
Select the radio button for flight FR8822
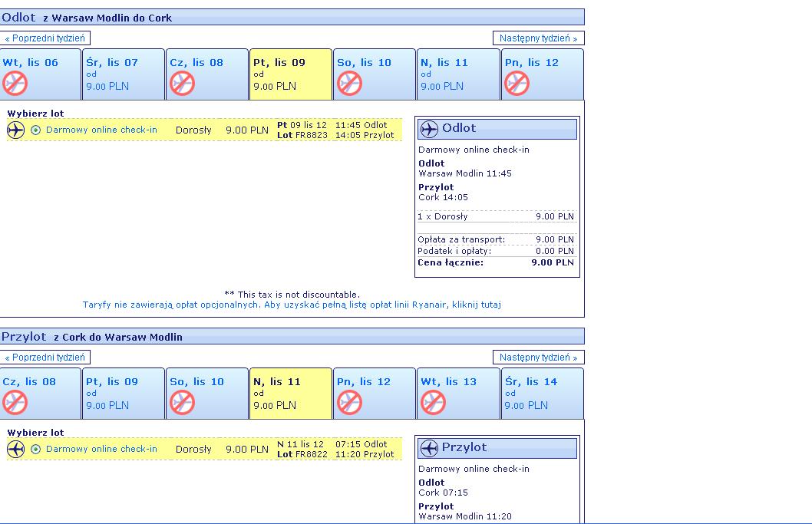point(36,449)
